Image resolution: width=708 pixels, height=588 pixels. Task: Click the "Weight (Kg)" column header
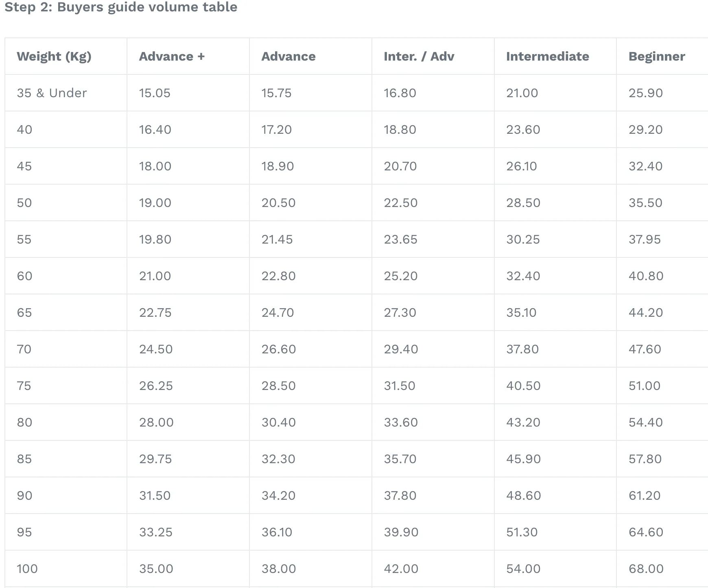(54, 57)
